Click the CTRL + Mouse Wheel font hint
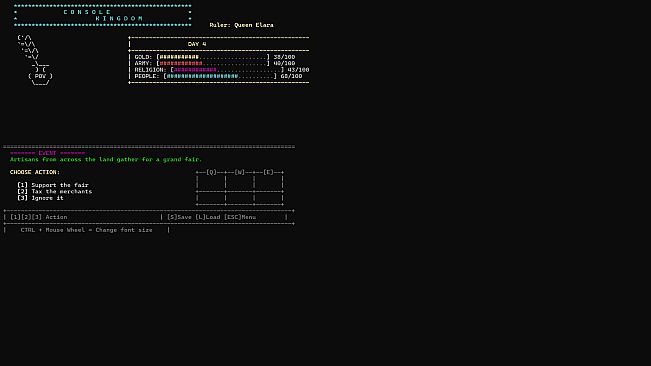 click(x=86, y=230)
